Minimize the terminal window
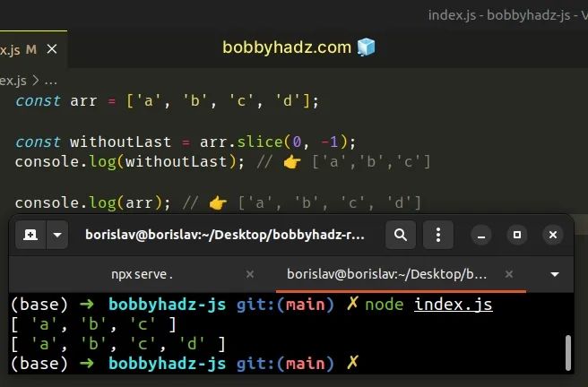The height and width of the screenshot is (387, 588). (481, 235)
